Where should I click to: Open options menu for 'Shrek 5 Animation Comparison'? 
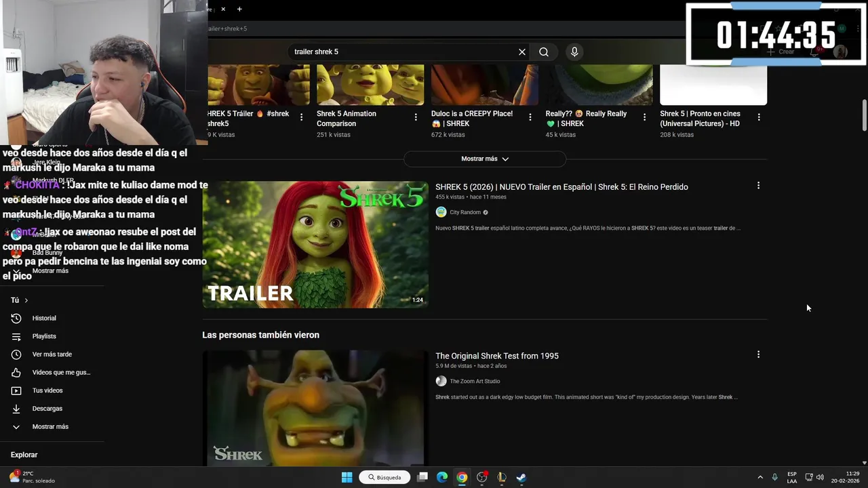tap(416, 117)
